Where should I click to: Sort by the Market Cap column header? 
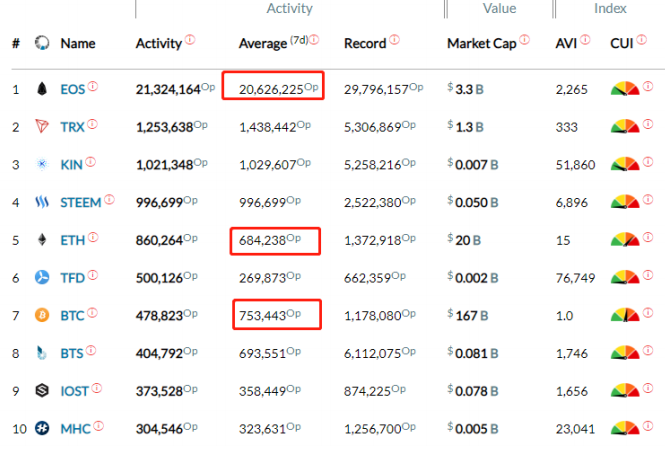pos(481,43)
